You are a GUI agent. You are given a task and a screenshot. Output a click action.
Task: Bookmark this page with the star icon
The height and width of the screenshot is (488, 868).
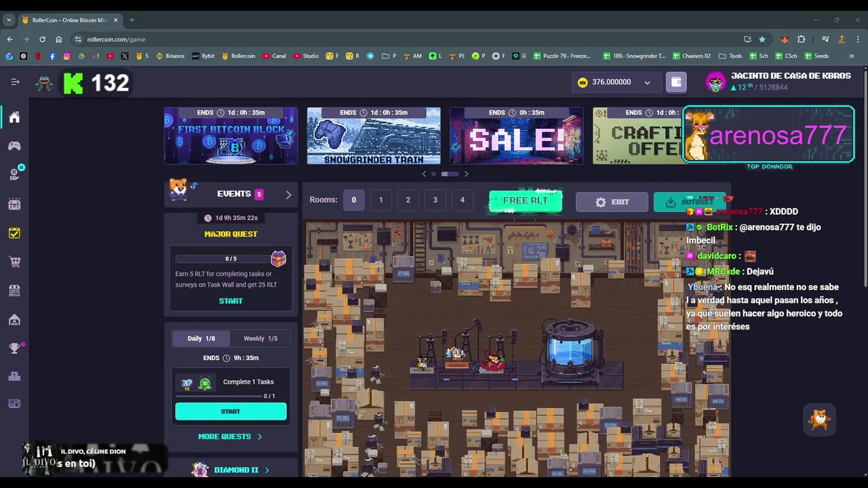pos(762,39)
